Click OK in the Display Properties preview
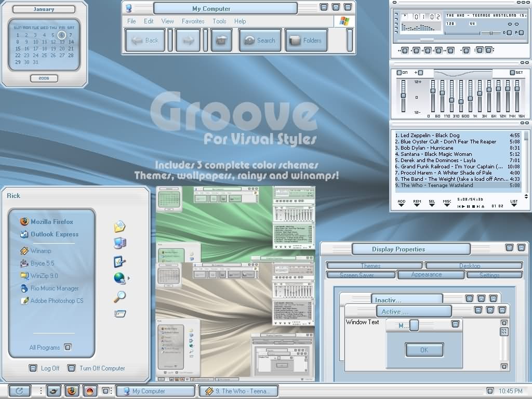This screenshot has height=399, width=532. [x=424, y=350]
